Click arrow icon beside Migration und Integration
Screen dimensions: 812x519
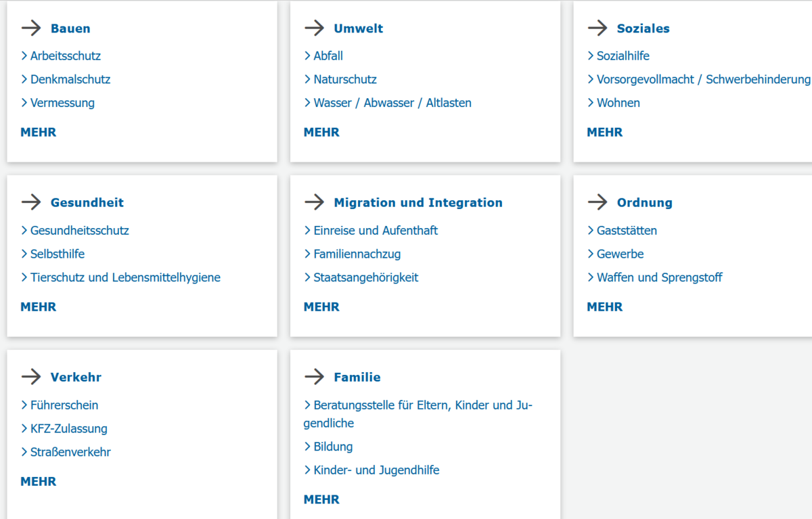(x=315, y=202)
